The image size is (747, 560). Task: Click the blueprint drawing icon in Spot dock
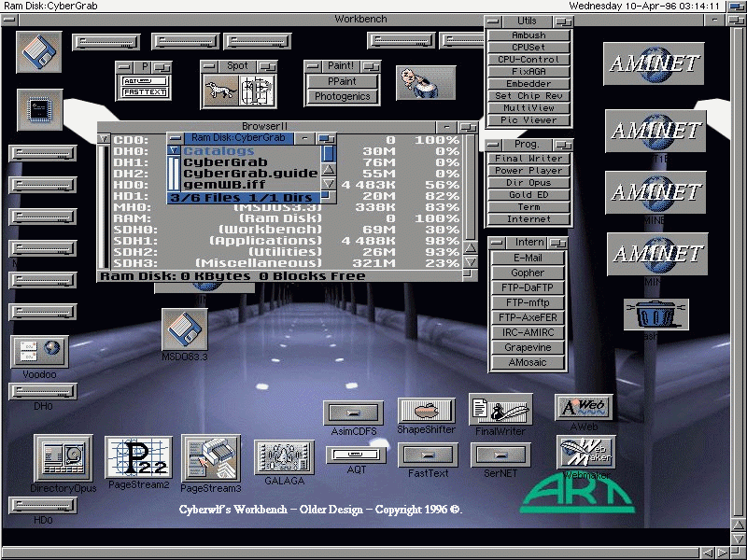point(258,91)
